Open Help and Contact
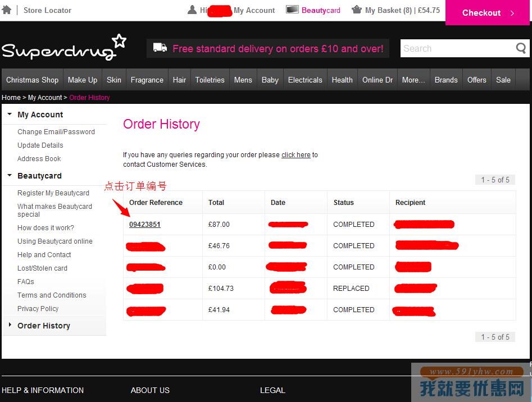Image resolution: width=532 pixels, height=402 pixels. pos(44,255)
